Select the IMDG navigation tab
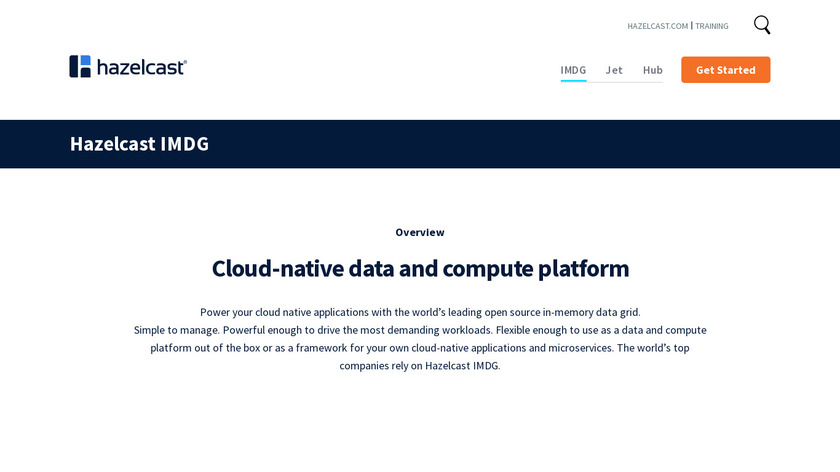 pyautogui.click(x=573, y=70)
